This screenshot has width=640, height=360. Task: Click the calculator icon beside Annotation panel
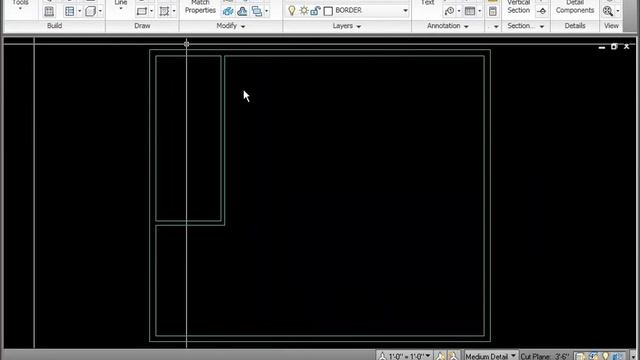pyautogui.click(x=493, y=11)
